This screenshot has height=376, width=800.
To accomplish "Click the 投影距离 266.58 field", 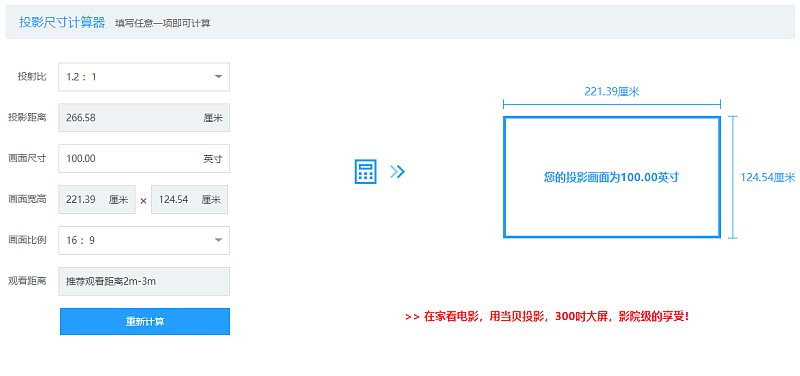I will [x=144, y=118].
